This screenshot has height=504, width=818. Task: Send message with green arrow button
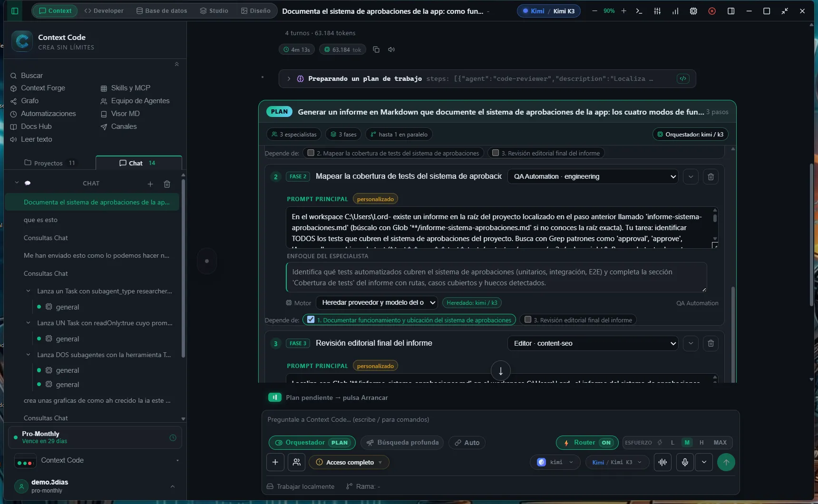coord(726,462)
